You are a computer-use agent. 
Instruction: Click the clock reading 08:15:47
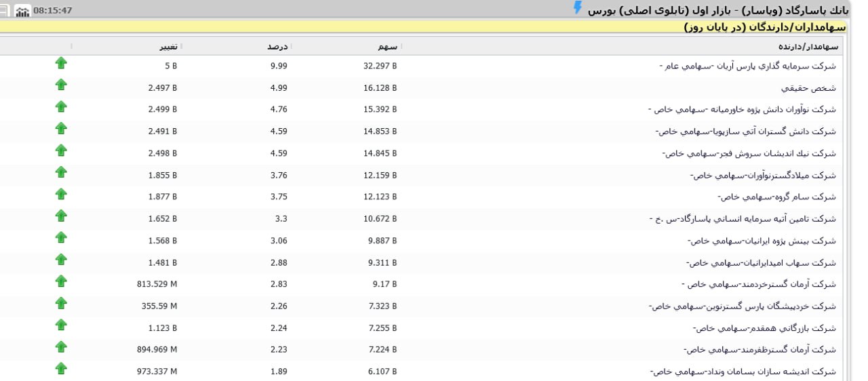point(52,11)
